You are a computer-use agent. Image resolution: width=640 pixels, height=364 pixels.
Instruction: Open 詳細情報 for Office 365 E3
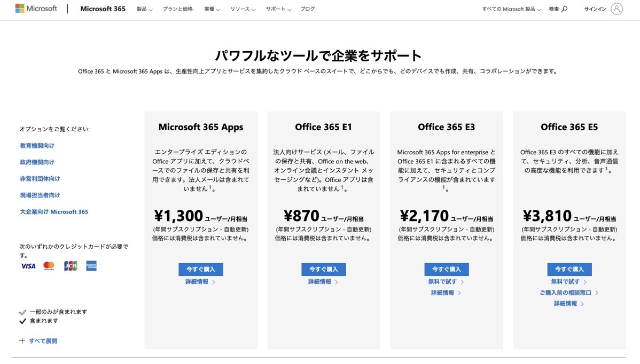(x=446, y=292)
